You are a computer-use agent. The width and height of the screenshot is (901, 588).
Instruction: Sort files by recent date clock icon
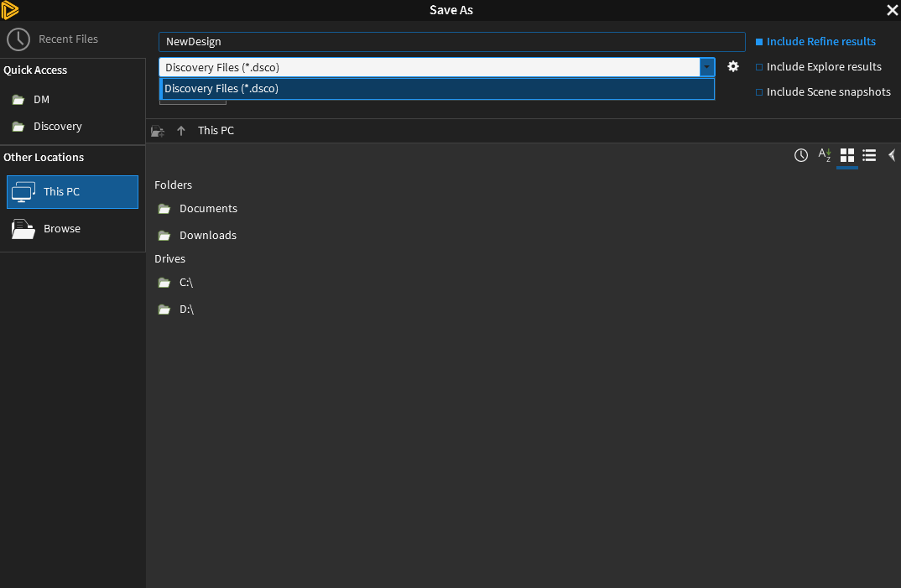pyautogui.click(x=801, y=155)
